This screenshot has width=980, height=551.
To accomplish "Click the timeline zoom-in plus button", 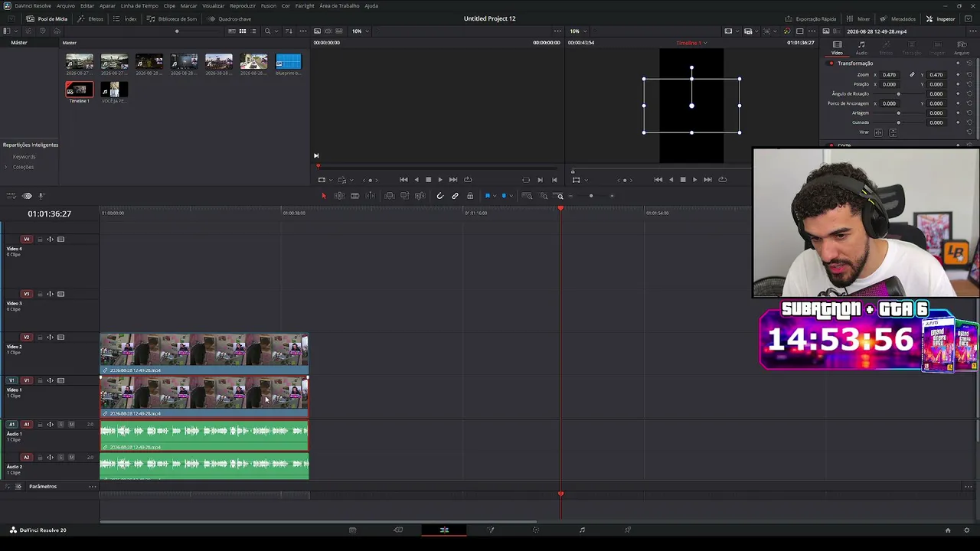I will tap(612, 196).
